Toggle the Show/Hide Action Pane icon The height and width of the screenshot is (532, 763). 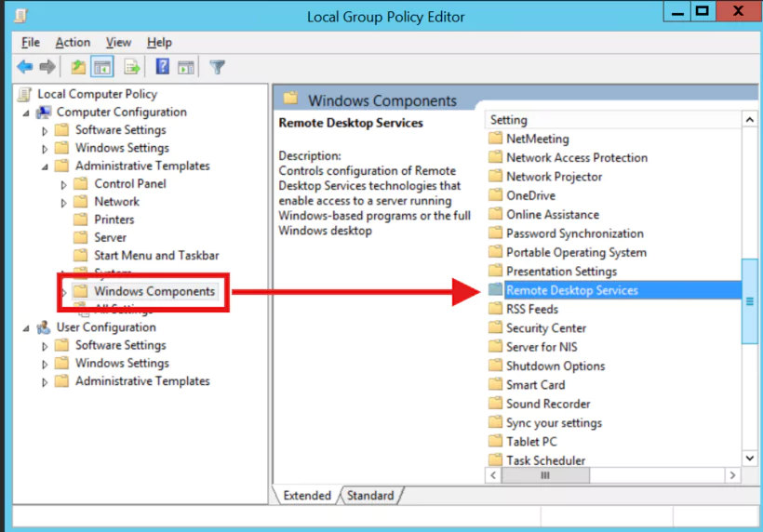[186, 67]
